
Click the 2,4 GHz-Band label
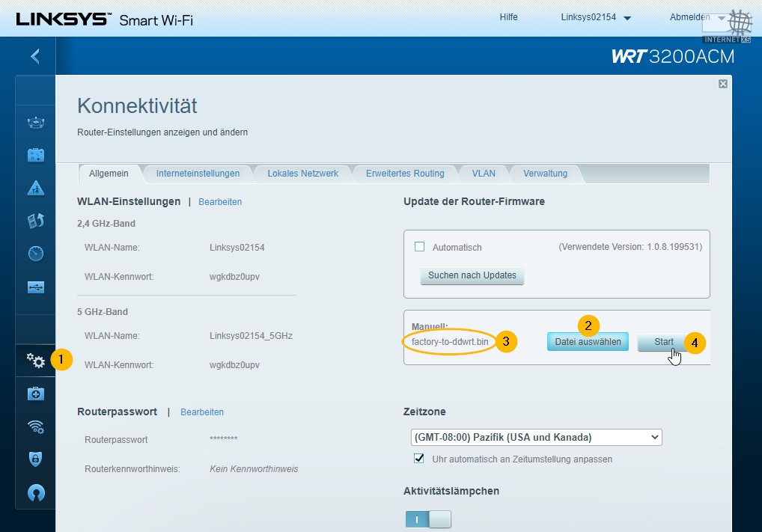(106, 224)
